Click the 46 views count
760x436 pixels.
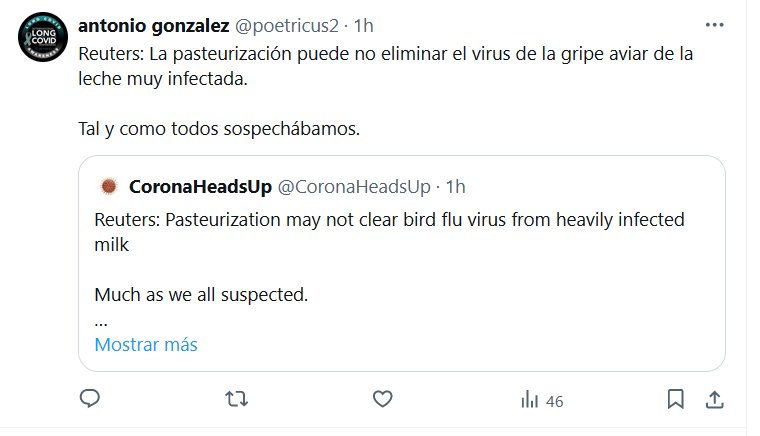click(x=554, y=401)
